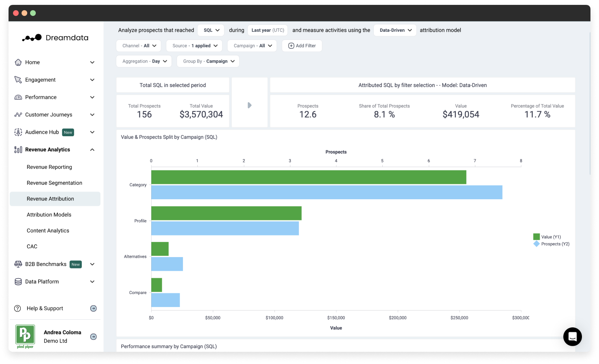Open Attribution Models page

49,215
